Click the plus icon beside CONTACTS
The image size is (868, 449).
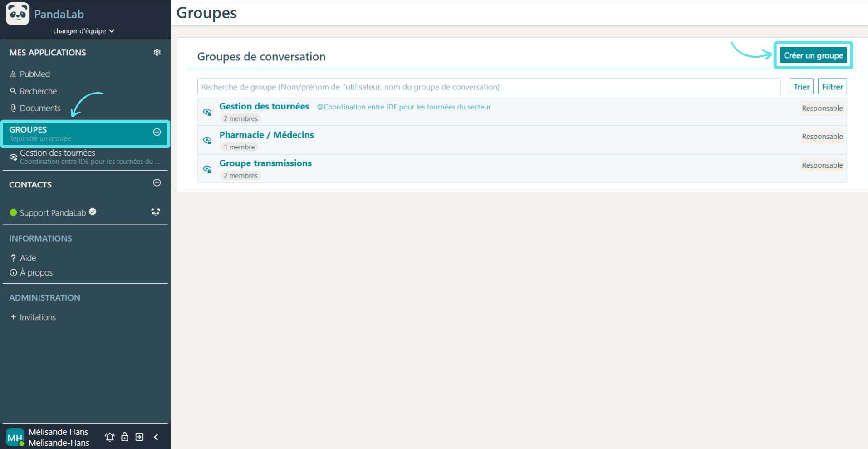click(x=157, y=183)
